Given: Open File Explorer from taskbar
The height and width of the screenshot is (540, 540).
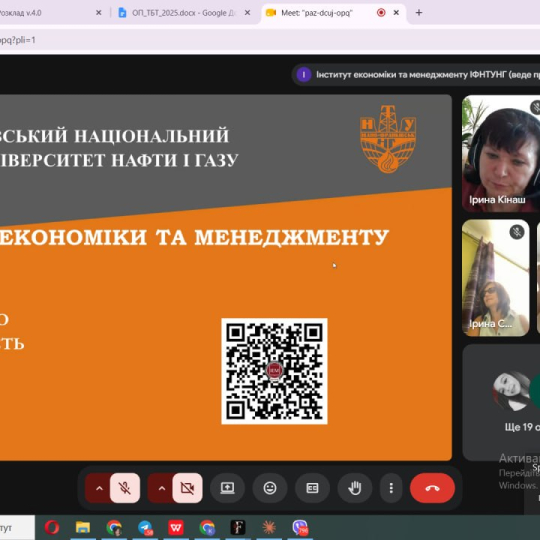Looking at the screenshot, I should (x=83, y=527).
